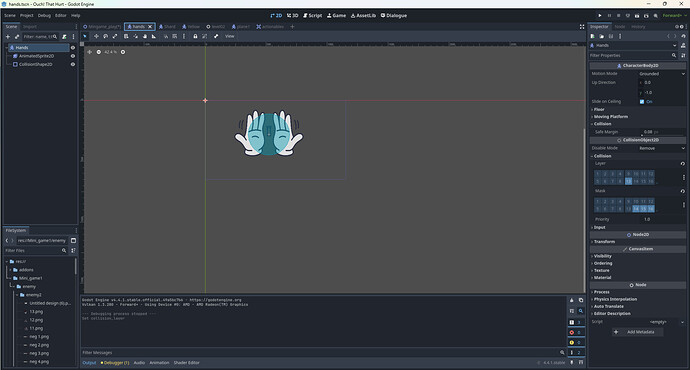Toggle error messages filter red icon
This screenshot has height=370, width=690.
576,332
